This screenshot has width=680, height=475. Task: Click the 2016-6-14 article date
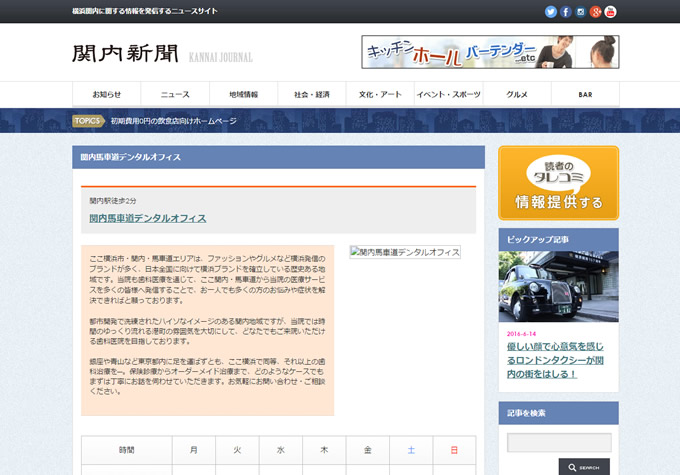pyautogui.click(x=521, y=334)
